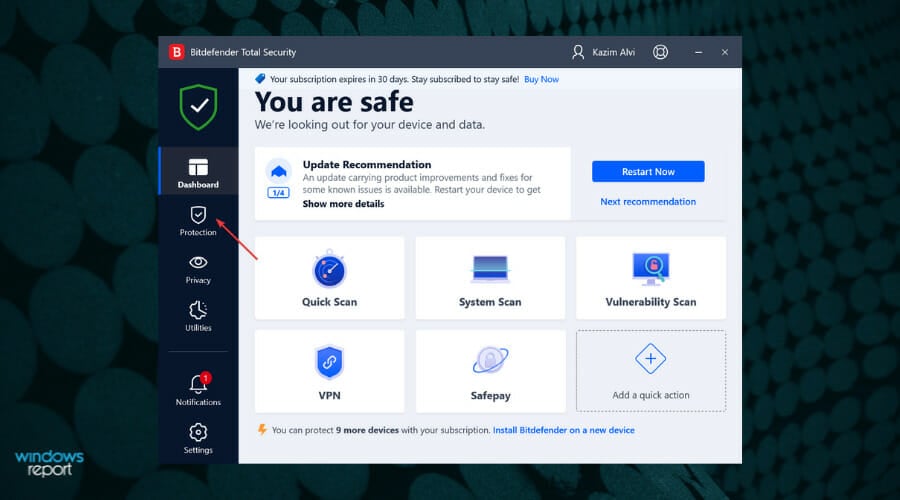Minimize the Bitdefender window

(x=699, y=52)
